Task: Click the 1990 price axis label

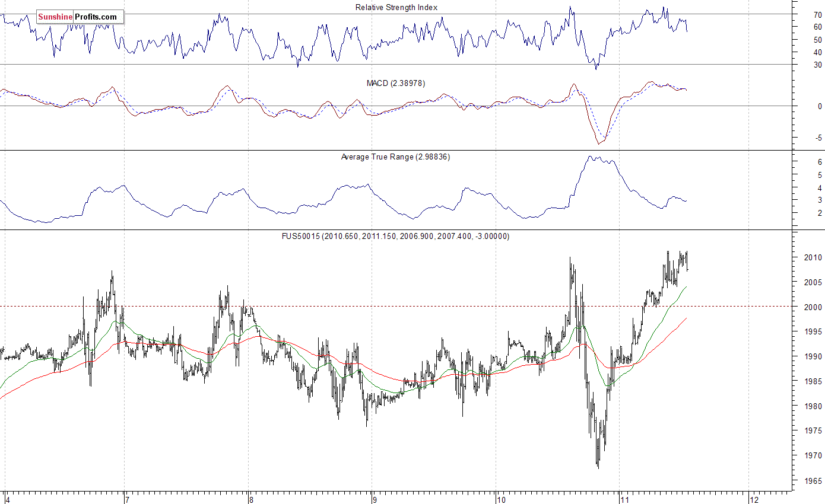Action: coord(814,357)
